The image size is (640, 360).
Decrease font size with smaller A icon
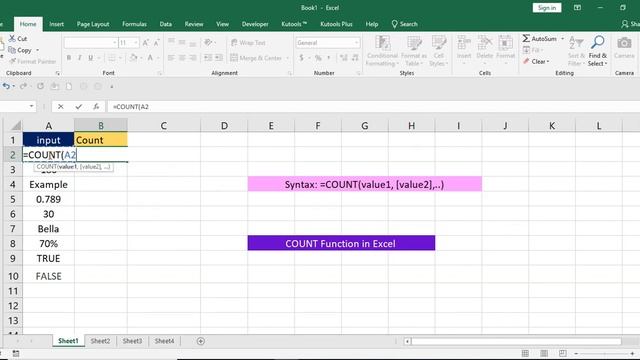(x=157, y=42)
